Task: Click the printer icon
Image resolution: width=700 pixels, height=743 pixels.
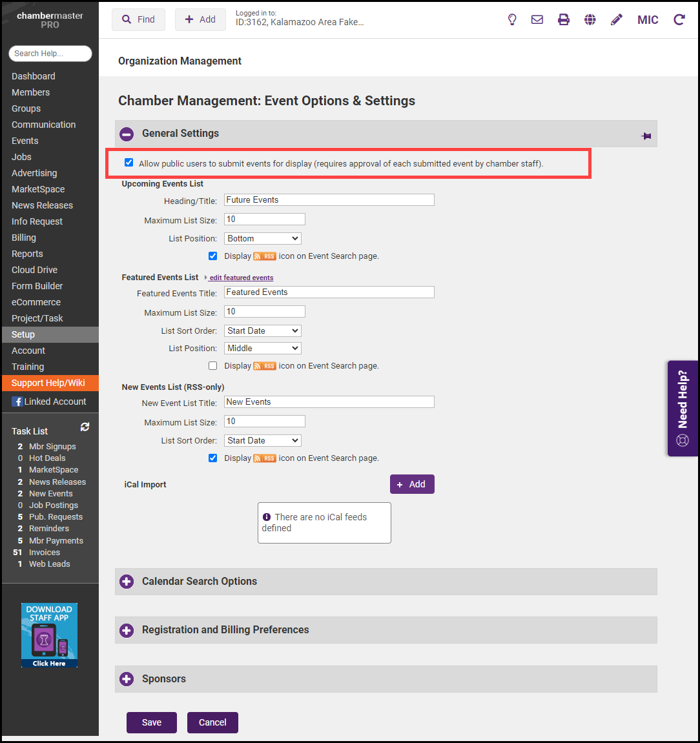Action: (564, 20)
